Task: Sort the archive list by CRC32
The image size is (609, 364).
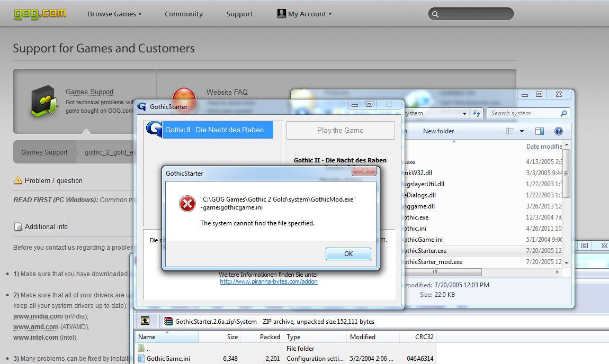Action: click(x=418, y=337)
